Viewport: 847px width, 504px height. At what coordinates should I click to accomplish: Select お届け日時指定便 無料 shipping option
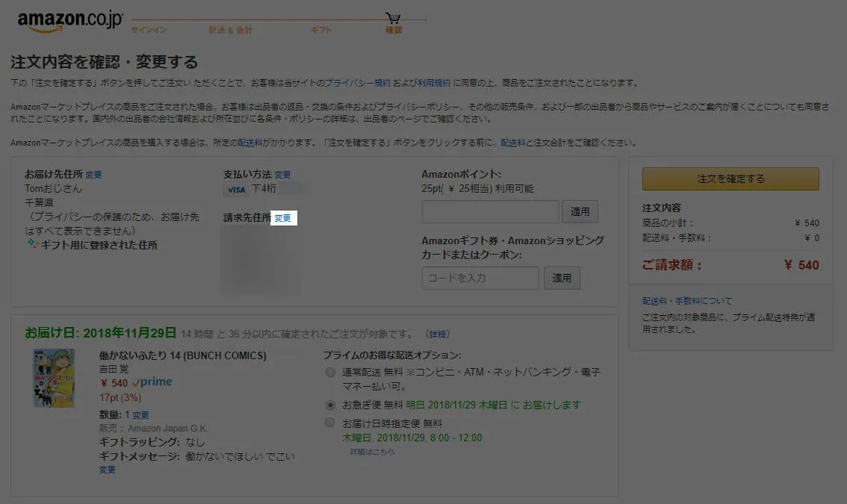[330, 423]
